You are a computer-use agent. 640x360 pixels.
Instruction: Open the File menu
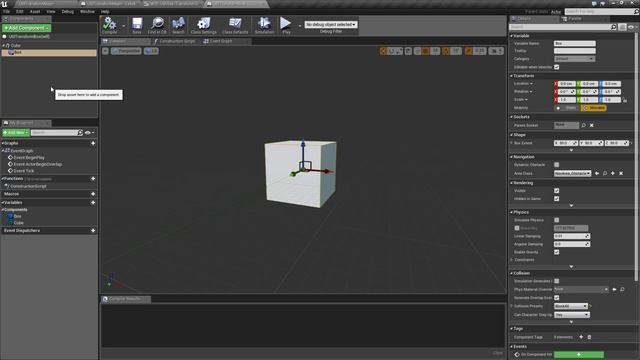pyautogui.click(x=7, y=11)
